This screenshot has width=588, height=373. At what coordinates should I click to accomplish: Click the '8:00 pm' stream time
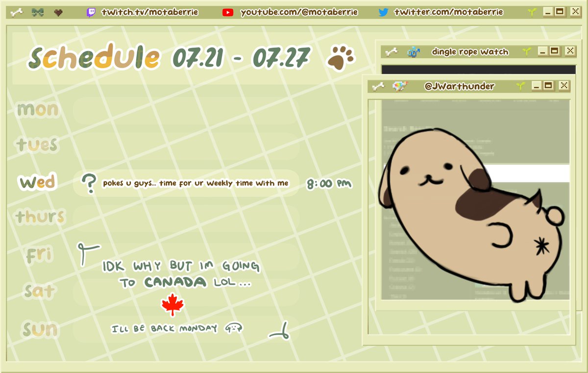click(329, 184)
